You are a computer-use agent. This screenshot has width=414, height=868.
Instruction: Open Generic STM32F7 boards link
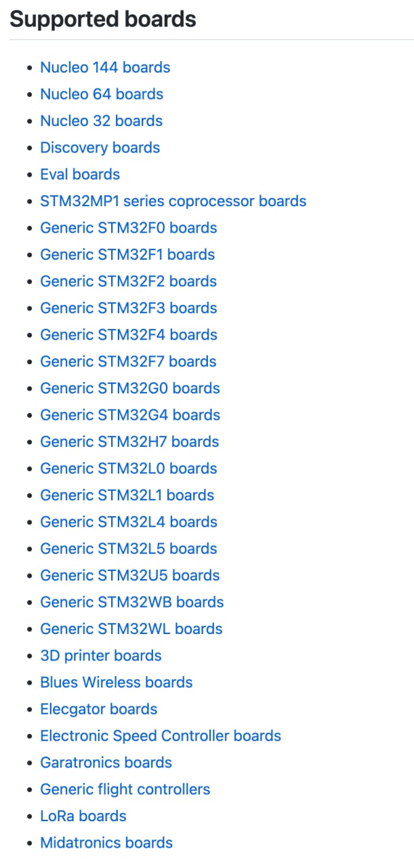pyautogui.click(x=128, y=361)
